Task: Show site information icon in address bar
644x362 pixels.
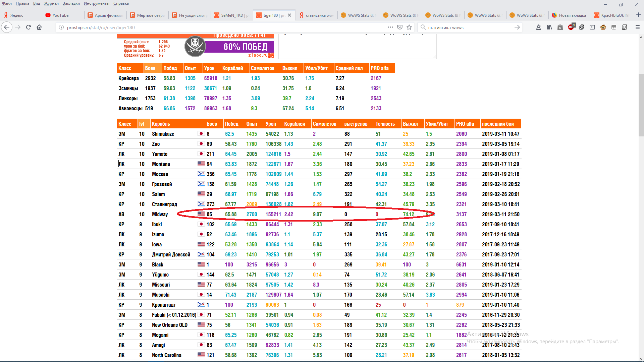Action: (61, 27)
